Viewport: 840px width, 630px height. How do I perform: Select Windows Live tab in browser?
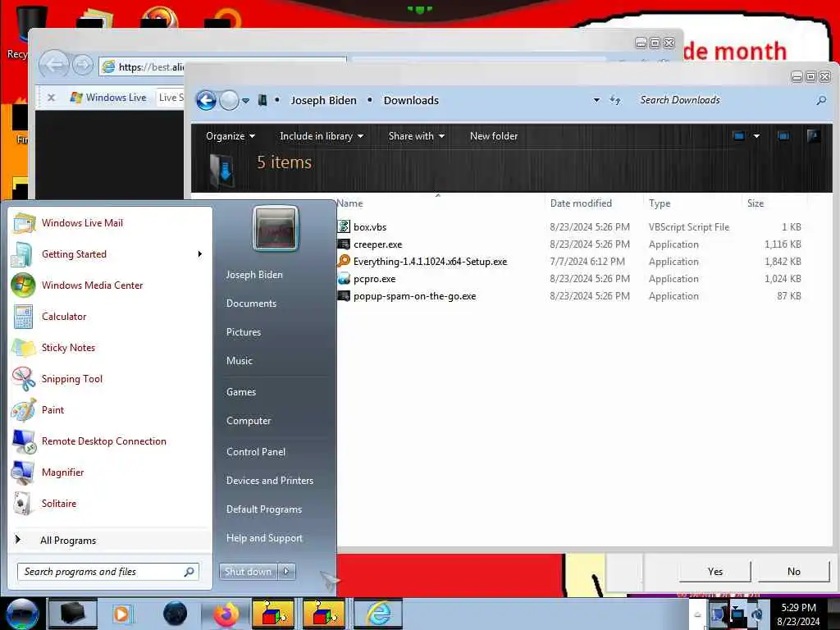tap(110, 98)
